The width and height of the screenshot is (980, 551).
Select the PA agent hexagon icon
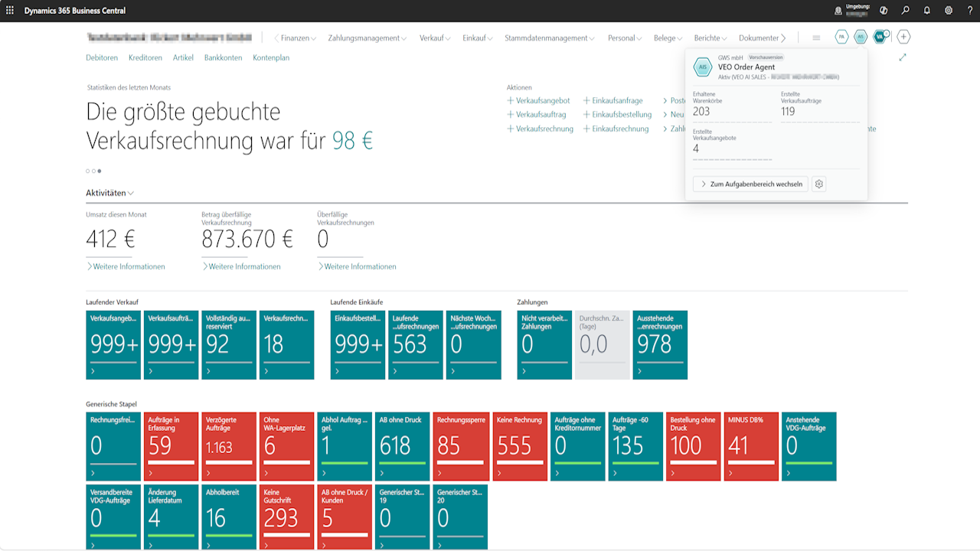[841, 37]
